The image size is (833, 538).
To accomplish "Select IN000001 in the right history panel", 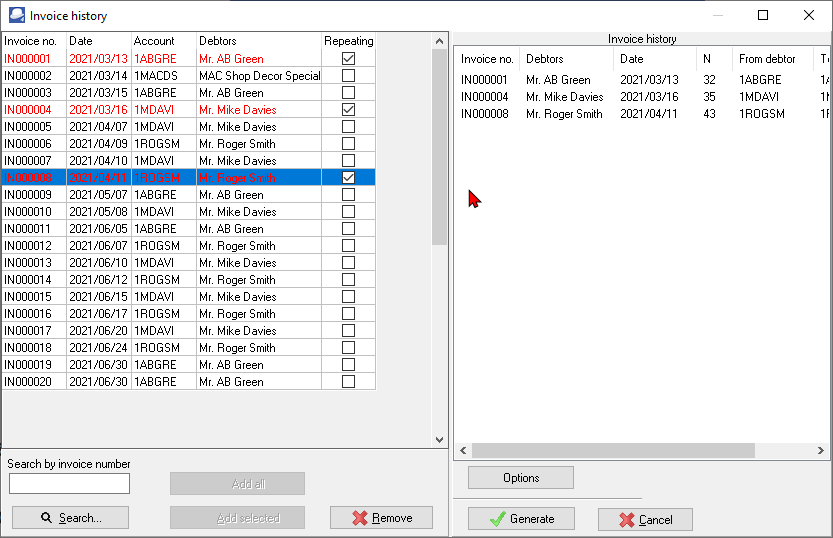I will pos(484,80).
